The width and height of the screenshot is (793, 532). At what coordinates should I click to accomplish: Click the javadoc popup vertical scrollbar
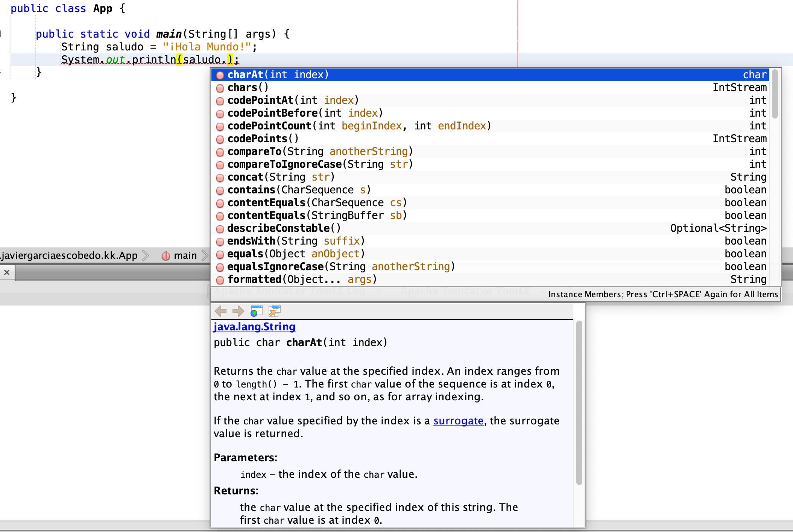tap(579, 403)
